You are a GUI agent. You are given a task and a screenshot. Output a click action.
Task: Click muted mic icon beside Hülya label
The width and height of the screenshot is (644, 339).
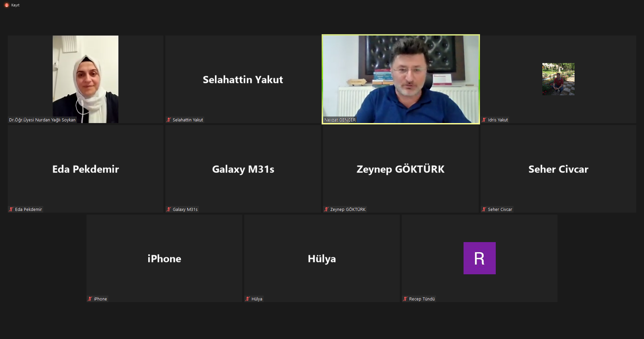point(248,299)
